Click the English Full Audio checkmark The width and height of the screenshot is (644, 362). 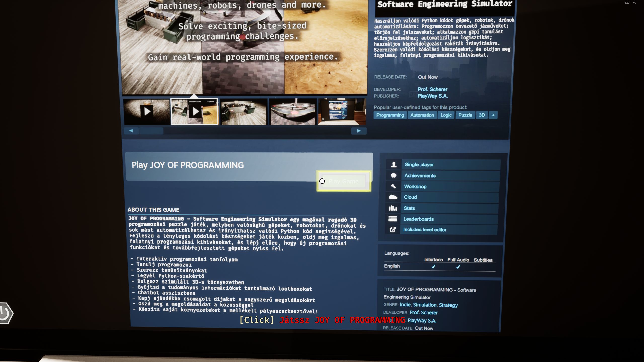458,267
